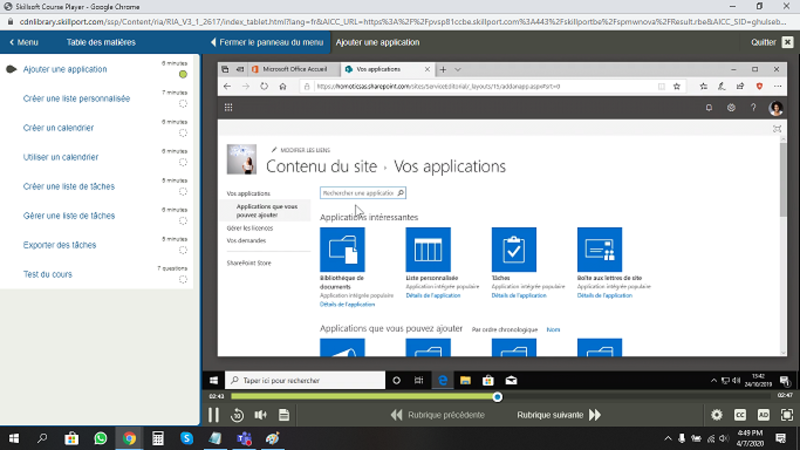Click Edge browser back arrow

[x=228, y=86]
